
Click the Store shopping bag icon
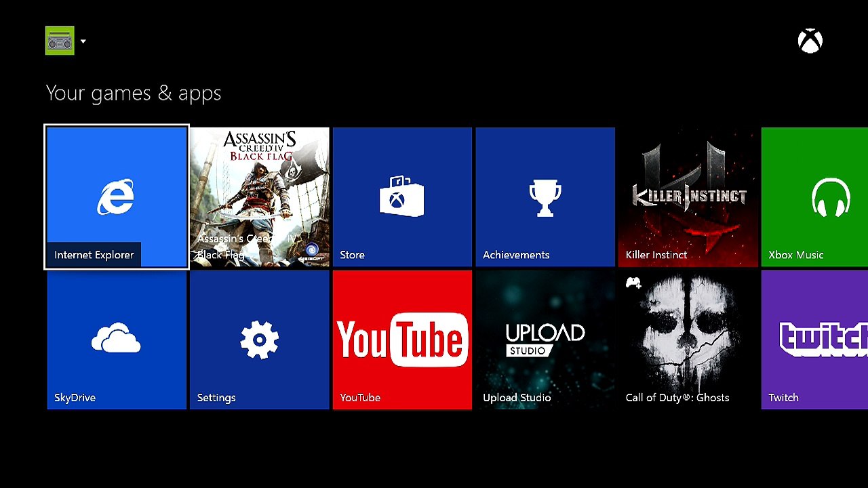[x=401, y=197]
